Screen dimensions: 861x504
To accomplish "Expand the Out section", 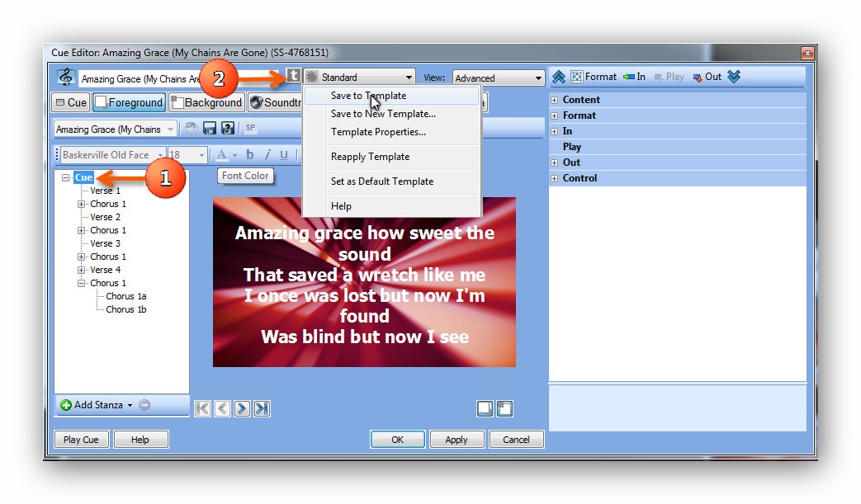I will [x=555, y=163].
